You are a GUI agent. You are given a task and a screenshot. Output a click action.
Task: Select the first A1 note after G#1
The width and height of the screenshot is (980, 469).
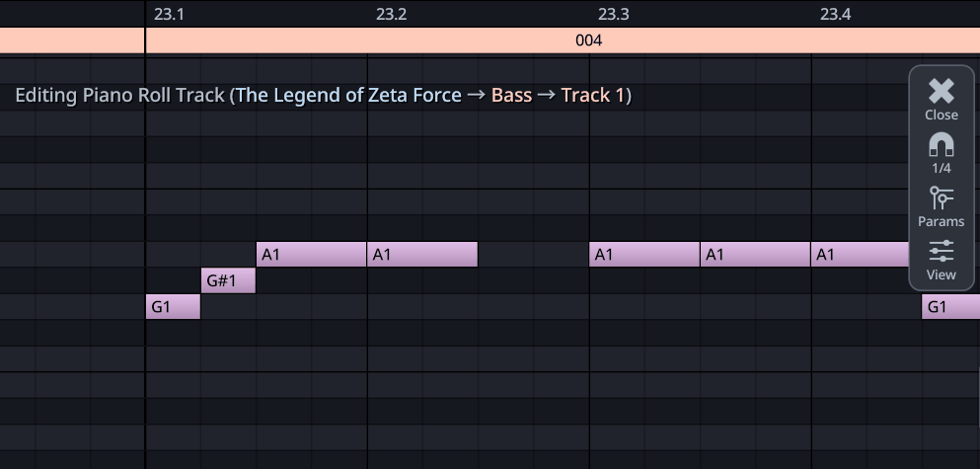click(x=311, y=255)
